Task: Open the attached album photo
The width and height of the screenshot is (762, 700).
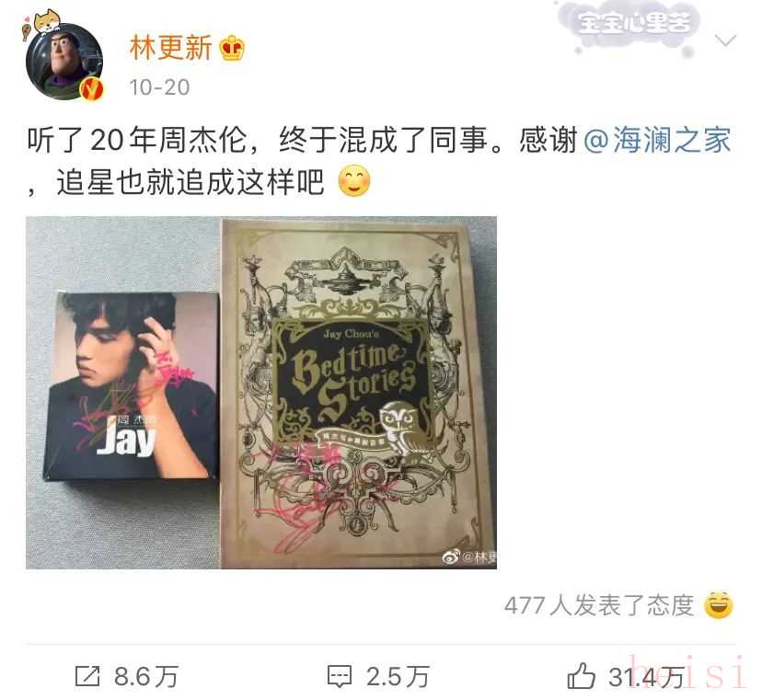Action: (261, 393)
